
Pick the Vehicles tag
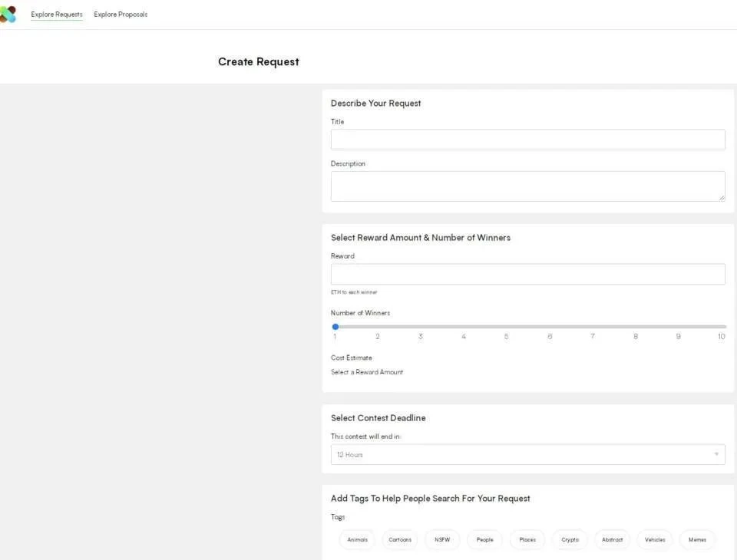click(x=655, y=540)
